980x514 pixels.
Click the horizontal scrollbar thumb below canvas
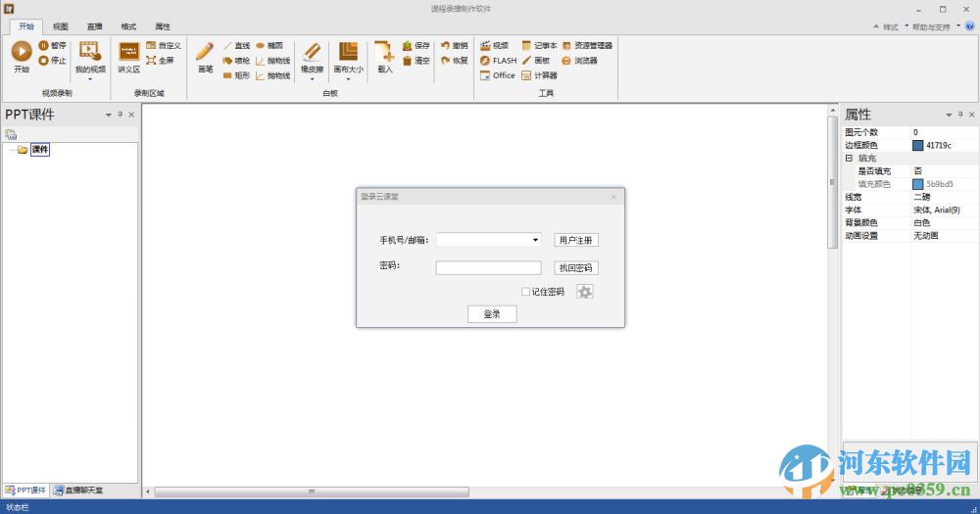[x=312, y=492]
